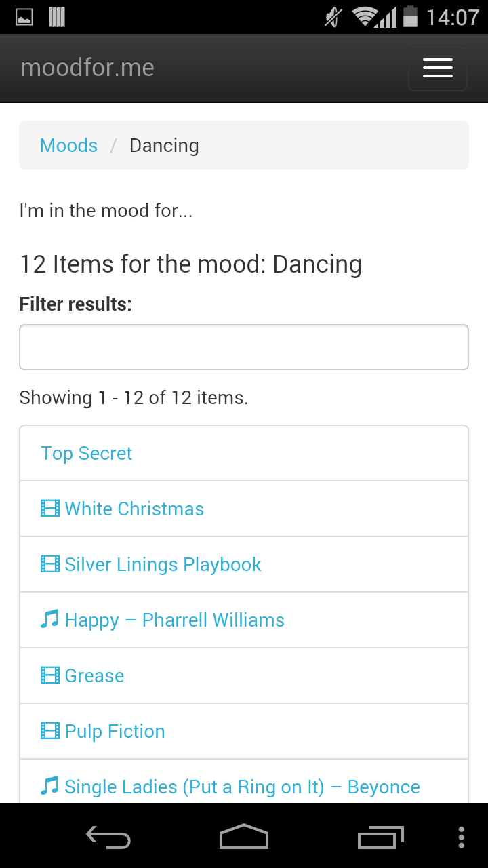Screen dimensions: 488x868
Task: Tap the Wi-Fi status bar indicator
Action: [x=365, y=17]
